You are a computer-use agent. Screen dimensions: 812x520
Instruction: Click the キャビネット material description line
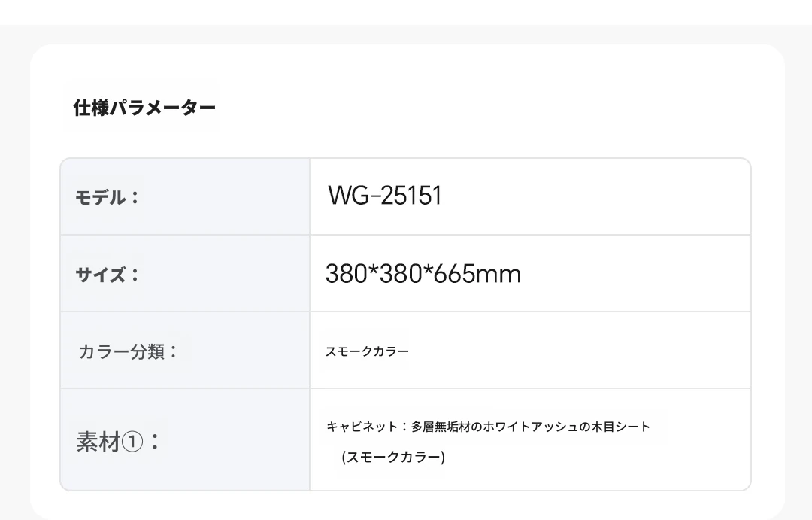[488, 427]
